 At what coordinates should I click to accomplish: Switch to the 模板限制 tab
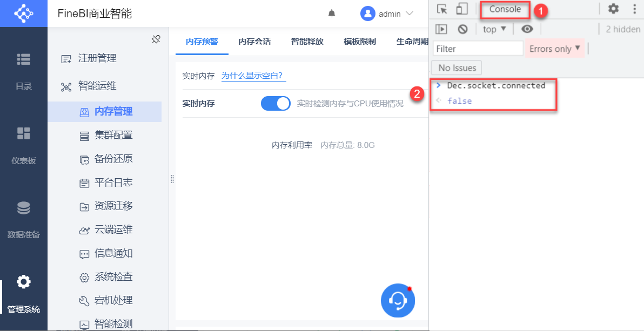[360, 42]
